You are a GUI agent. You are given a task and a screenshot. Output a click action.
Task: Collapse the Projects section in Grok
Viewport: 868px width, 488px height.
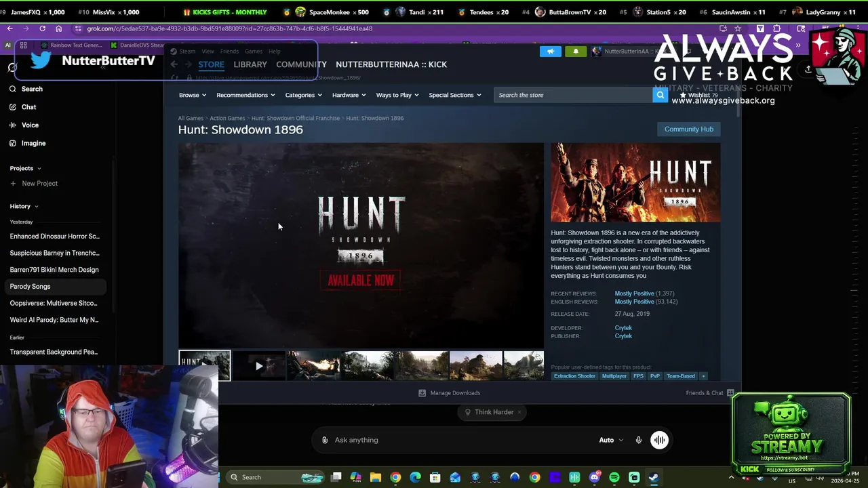click(25, 168)
